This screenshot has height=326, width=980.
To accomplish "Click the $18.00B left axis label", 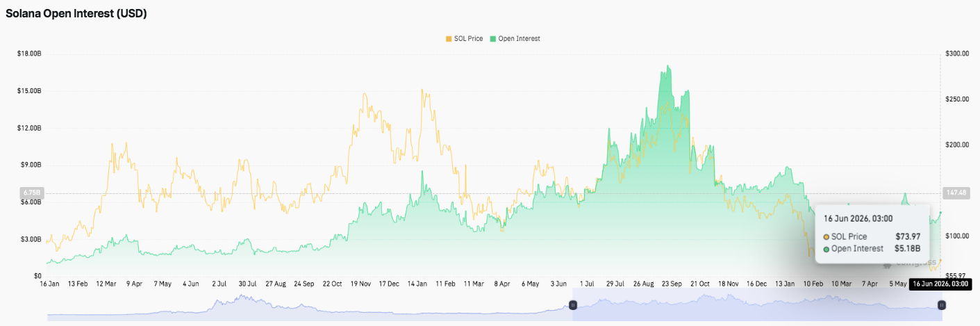I will 31,54.
